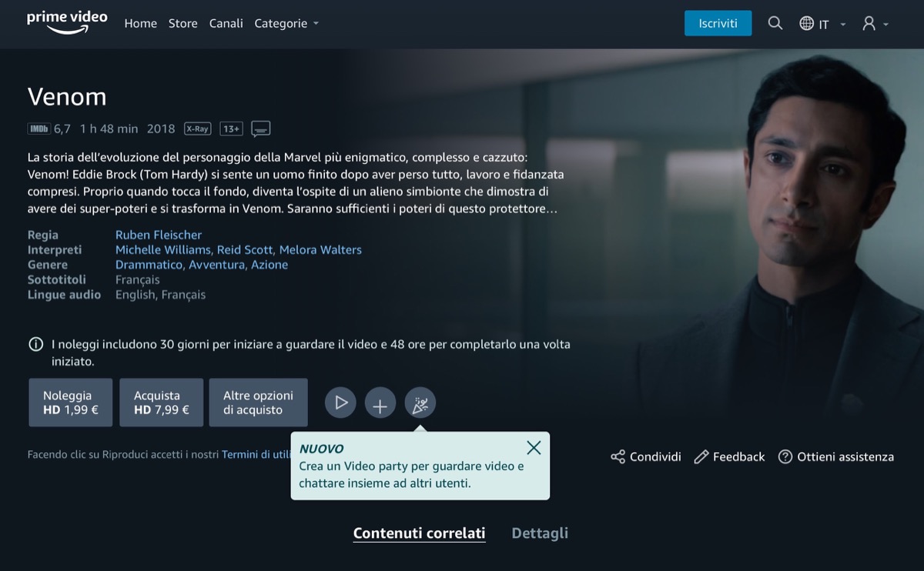Image resolution: width=924 pixels, height=571 pixels.
Task: Click the Iscriviti button
Action: [x=718, y=23]
